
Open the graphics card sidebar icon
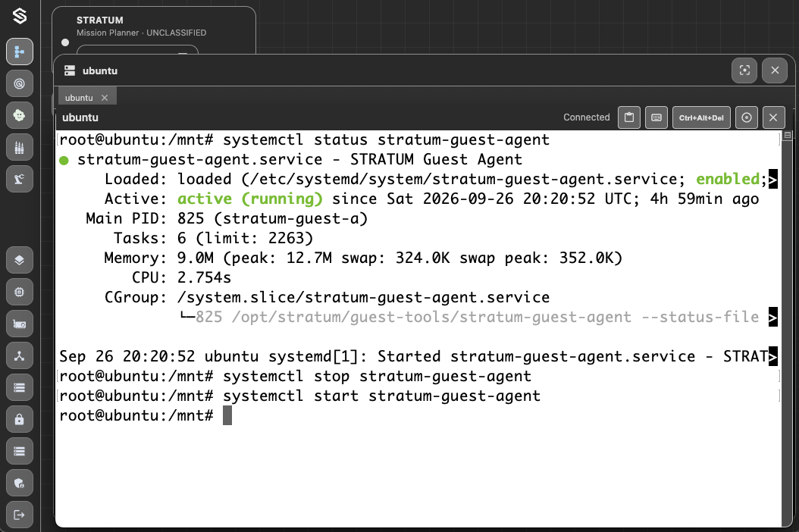[x=20, y=324]
